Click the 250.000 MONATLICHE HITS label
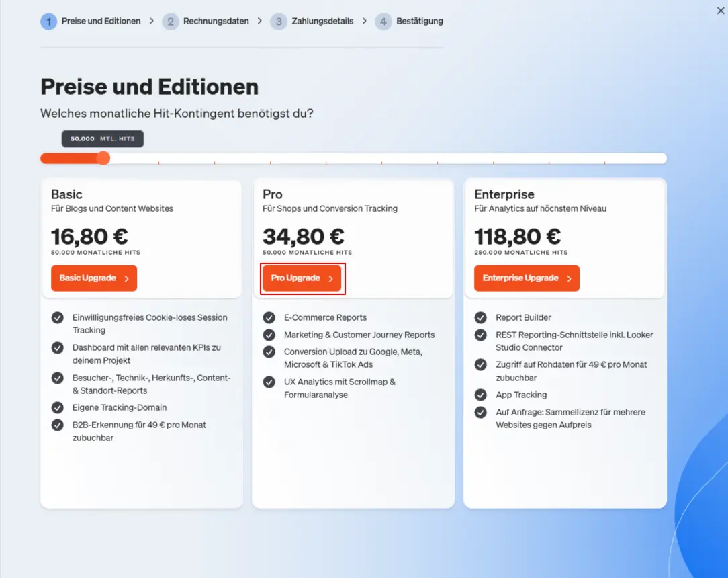Screen dimensions: 728x578 521,252
